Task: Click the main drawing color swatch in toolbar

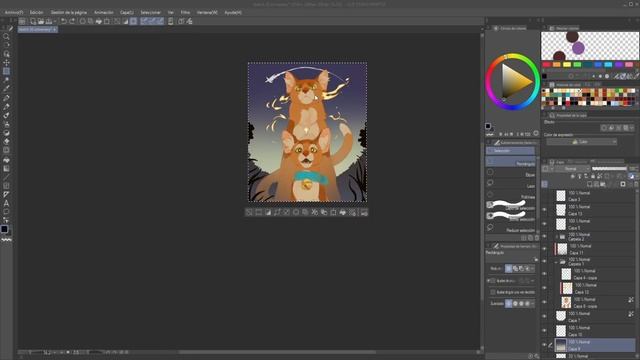Action: click(x=4, y=229)
